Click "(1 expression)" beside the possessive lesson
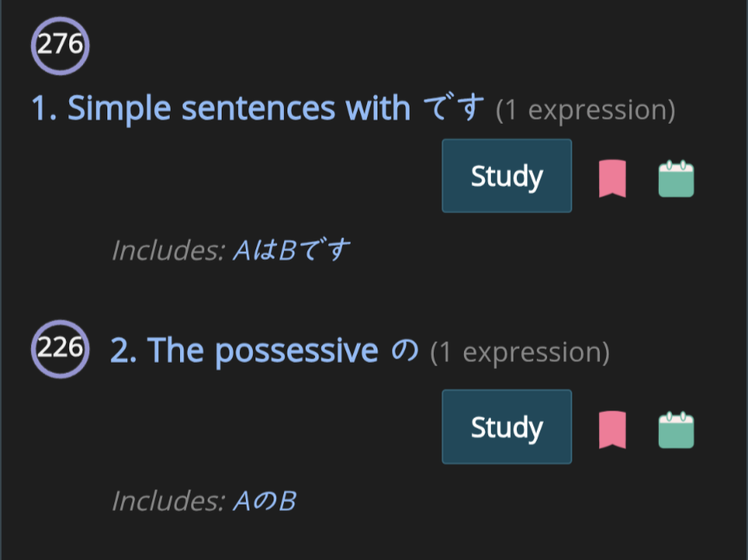 [x=519, y=352]
